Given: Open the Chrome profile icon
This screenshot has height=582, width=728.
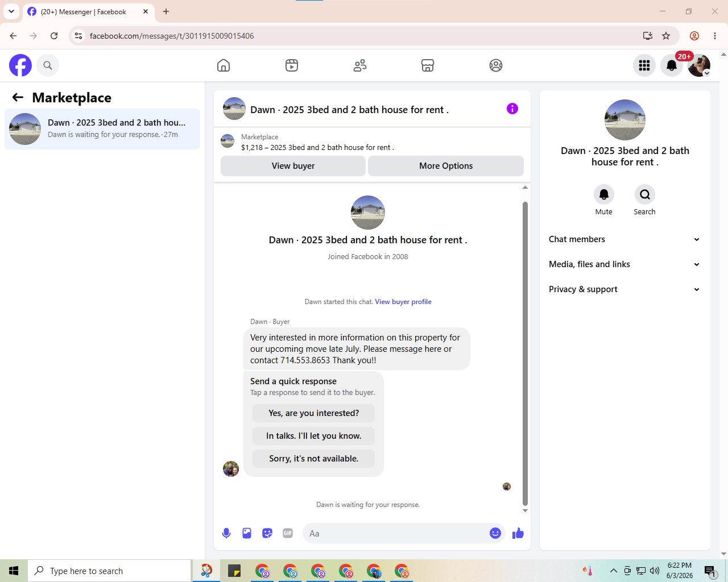Looking at the screenshot, I should (x=694, y=36).
